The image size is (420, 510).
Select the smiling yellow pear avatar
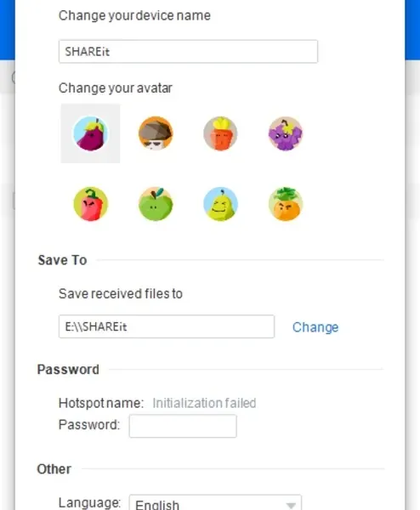coord(220,204)
